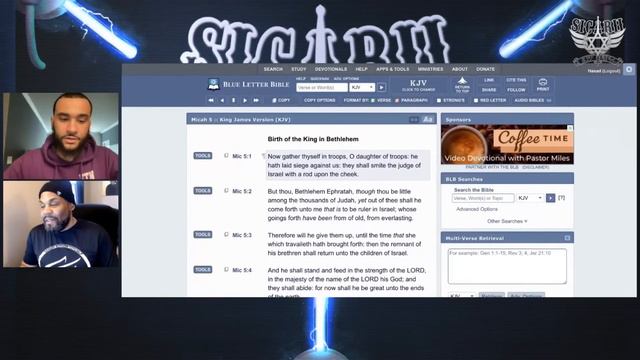The image size is (640, 360).
Task: Click the Copy icon in toolbar
Action: click(x=274, y=100)
